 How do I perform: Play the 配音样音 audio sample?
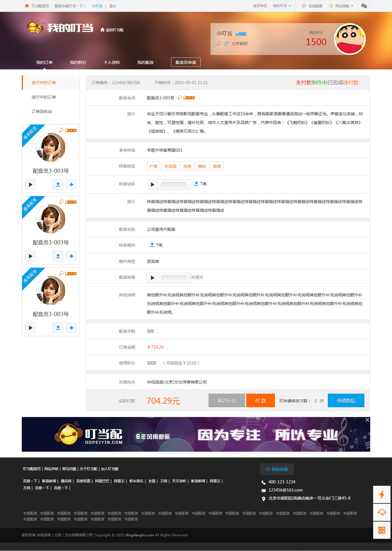(152, 278)
